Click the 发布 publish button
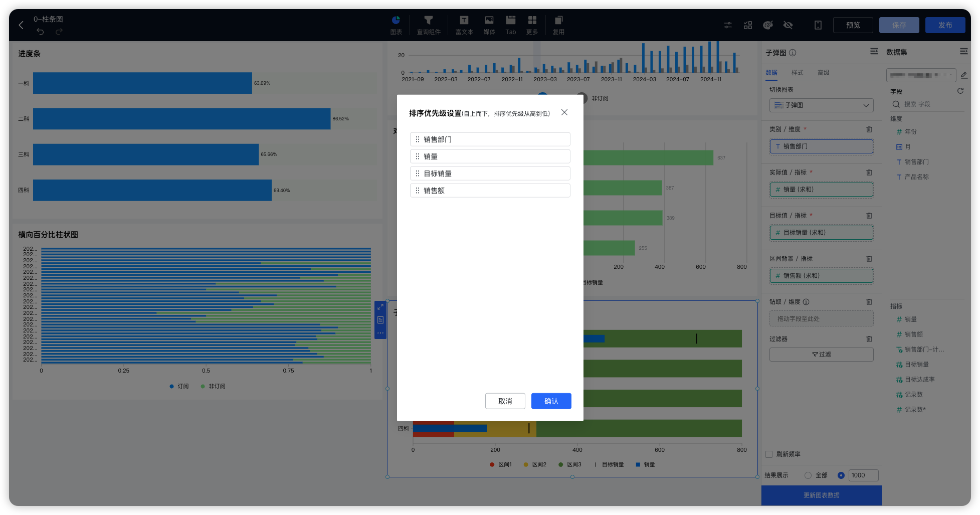 coord(945,25)
